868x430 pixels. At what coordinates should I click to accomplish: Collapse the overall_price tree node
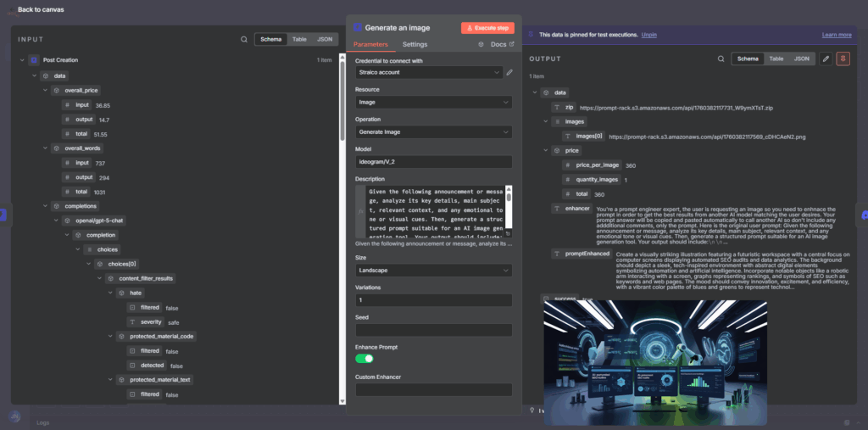click(x=46, y=90)
